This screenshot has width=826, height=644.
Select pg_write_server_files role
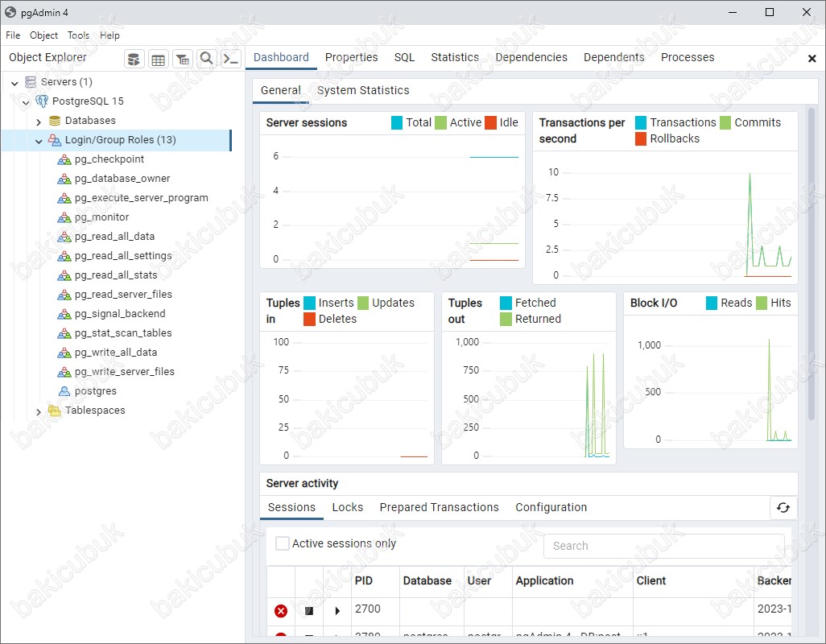pos(124,372)
